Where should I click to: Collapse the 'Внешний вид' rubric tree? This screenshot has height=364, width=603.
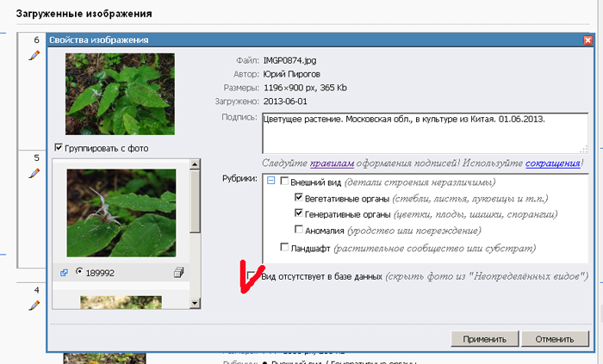pyautogui.click(x=270, y=181)
